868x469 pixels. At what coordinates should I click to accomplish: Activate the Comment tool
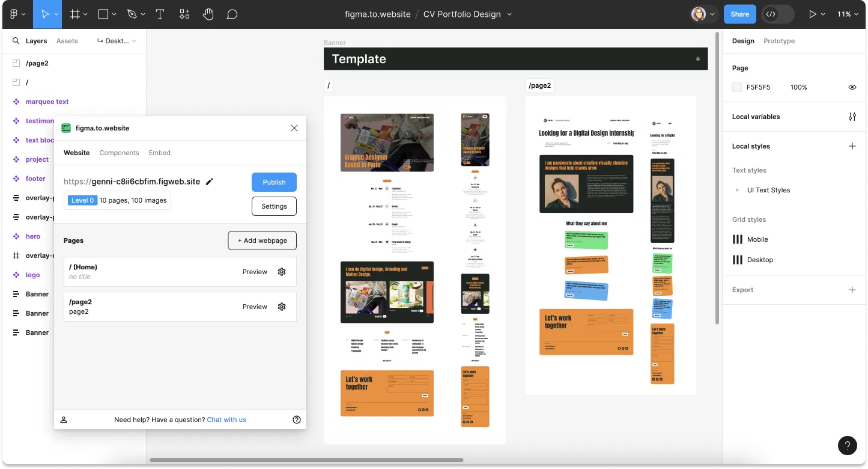click(232, 14)
